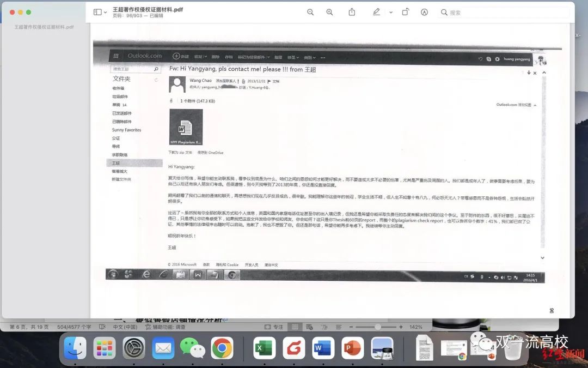Expand the markup pen options arrow

[391, 13]
